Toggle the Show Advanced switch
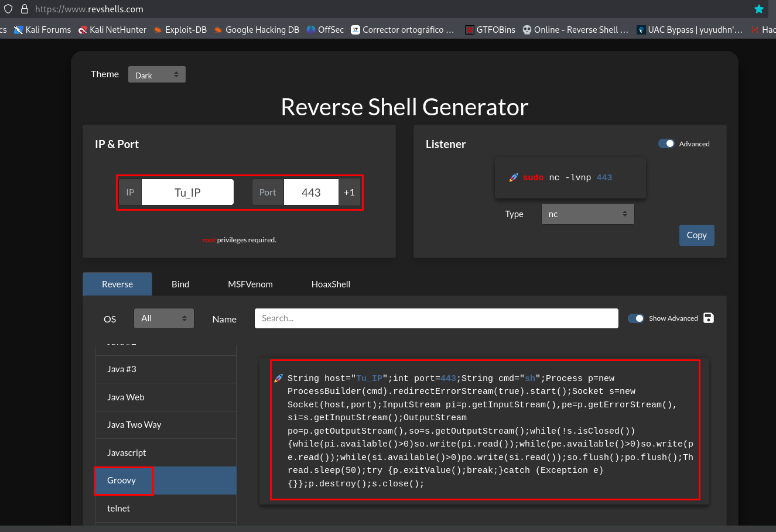Screen dimensions: 776x532 click(635, 318)
